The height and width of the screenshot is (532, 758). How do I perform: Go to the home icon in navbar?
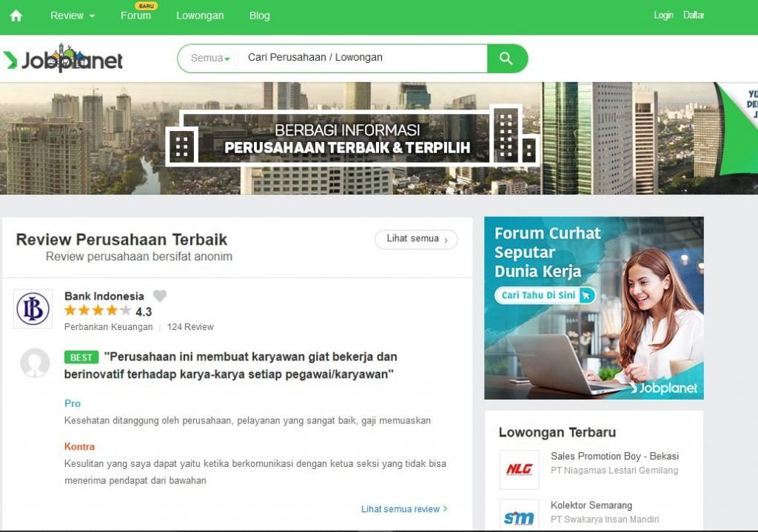(x=16, y=16)
